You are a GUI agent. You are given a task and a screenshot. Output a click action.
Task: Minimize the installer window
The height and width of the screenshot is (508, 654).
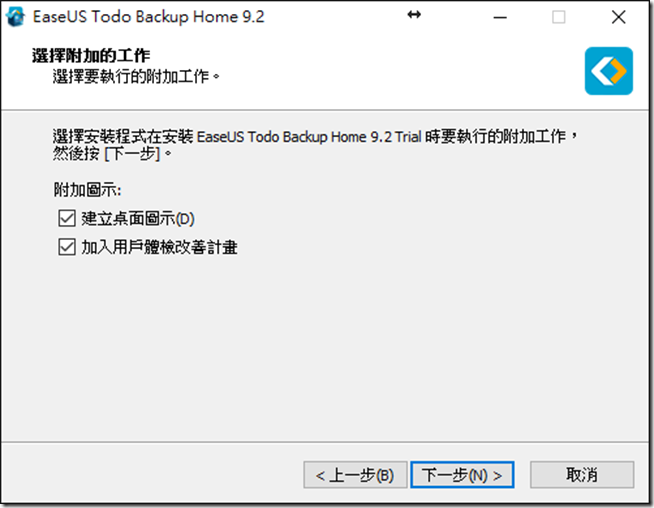[500, 17]
